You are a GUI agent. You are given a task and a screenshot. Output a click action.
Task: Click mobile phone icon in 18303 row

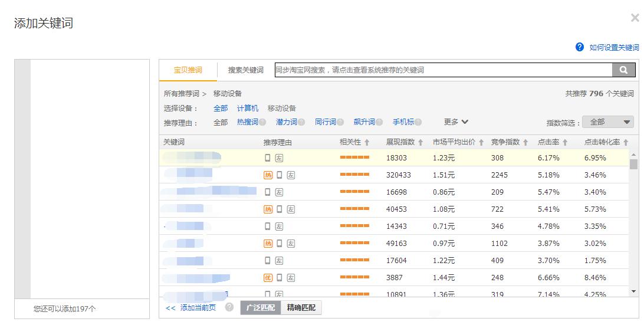268,158
